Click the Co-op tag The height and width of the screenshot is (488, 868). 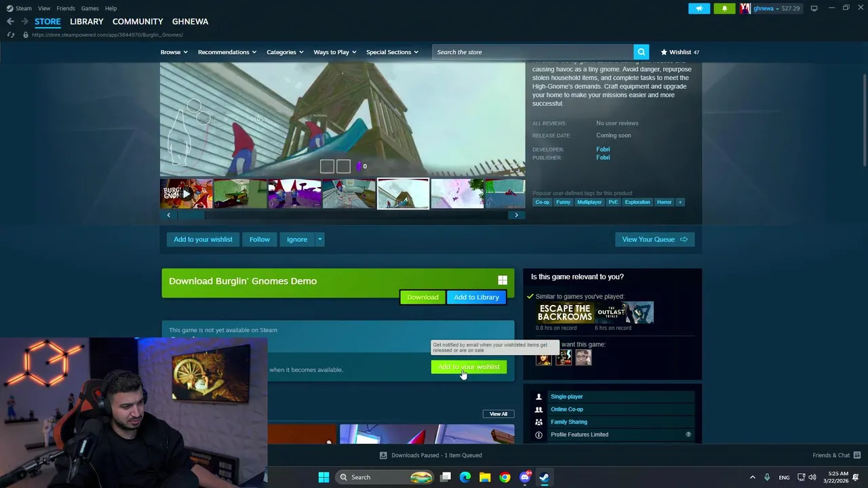pyautogui.click(x=542, y=202)
